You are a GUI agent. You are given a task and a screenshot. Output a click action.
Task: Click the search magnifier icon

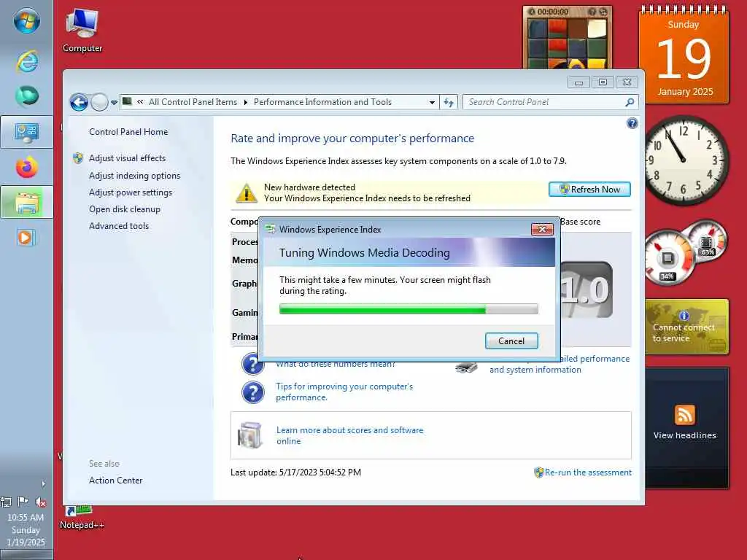coord(630,102)
